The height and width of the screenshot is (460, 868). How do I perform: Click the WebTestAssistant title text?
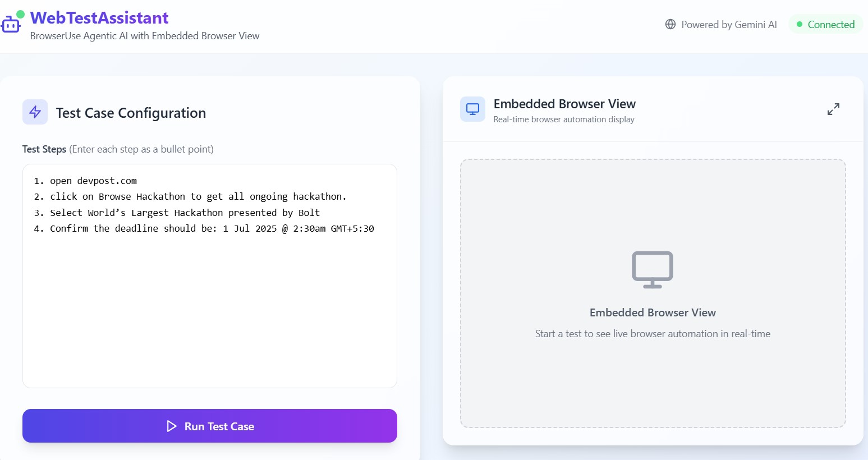pos(99,18)
